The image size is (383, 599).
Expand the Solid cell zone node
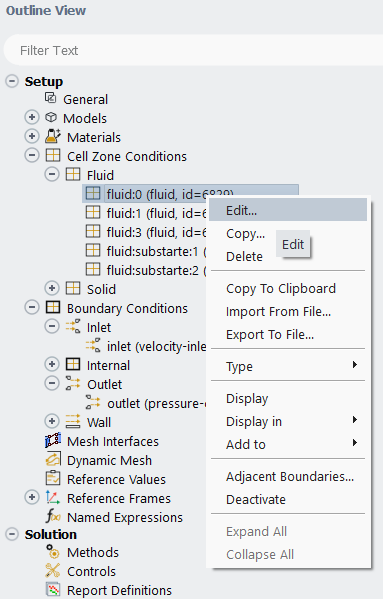coord(52,288)
